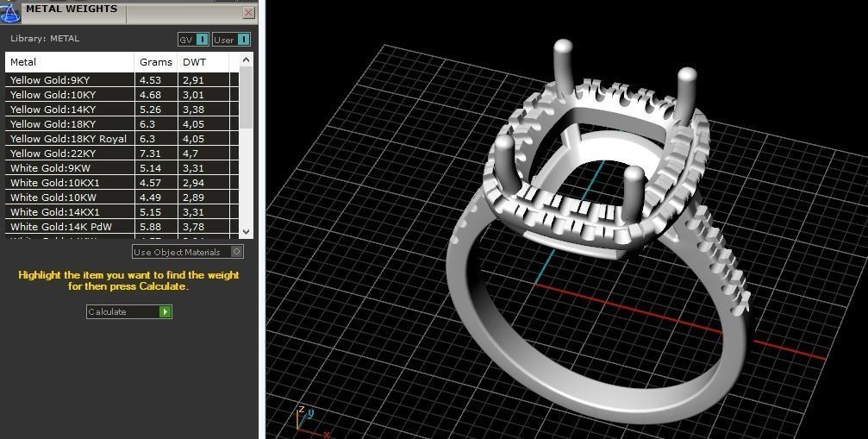The image size is (868, 439).
Task: Select the Yellow Gold:18KY row
Action: click(122, 124)
